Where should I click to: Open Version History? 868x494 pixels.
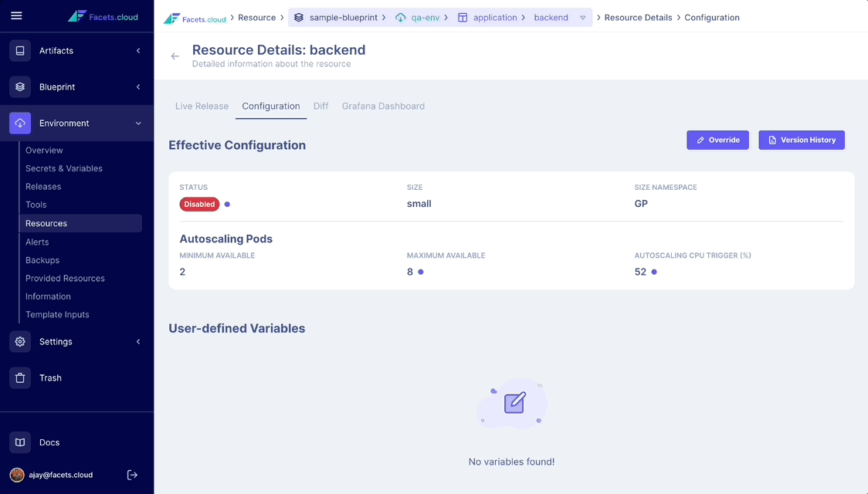[802, 140]
